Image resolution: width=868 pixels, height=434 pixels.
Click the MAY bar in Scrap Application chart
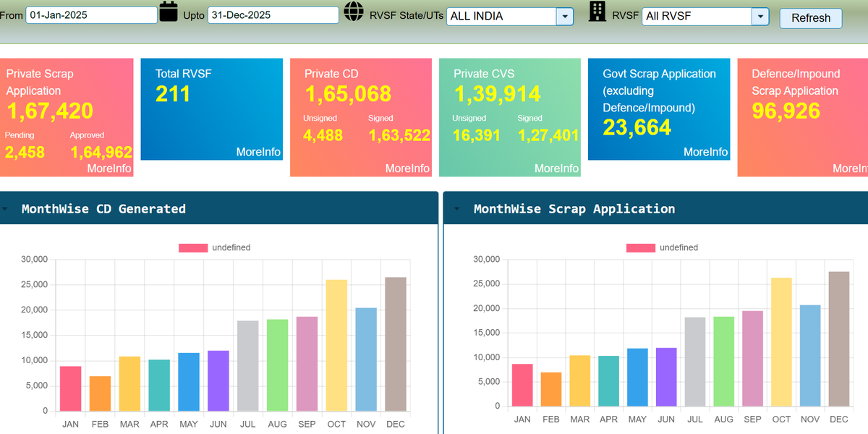click(x=637, y=378)
